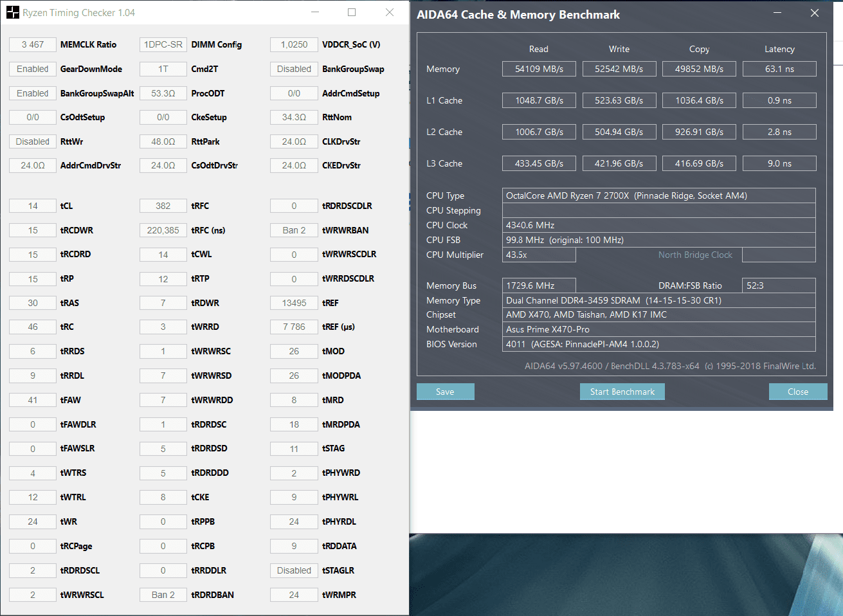Viewport: 843px width, 616px height.
Task: Click the VDDCR_SoC voltage value 1,0250
Action: [294, 44]
